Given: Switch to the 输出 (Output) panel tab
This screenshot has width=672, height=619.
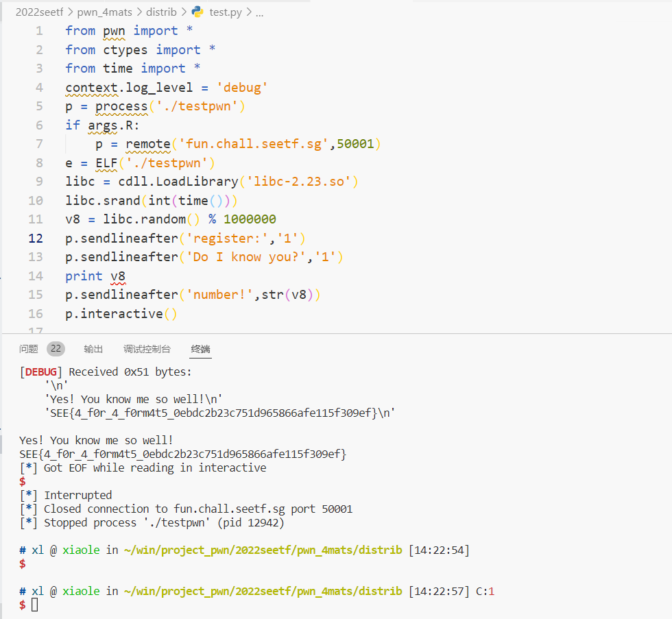Looking at the screenshot, I should click(93, 349).
